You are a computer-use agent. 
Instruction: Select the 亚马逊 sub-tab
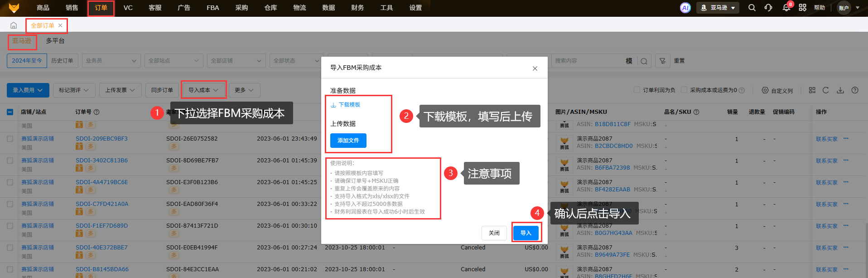(x=22, y=41)
